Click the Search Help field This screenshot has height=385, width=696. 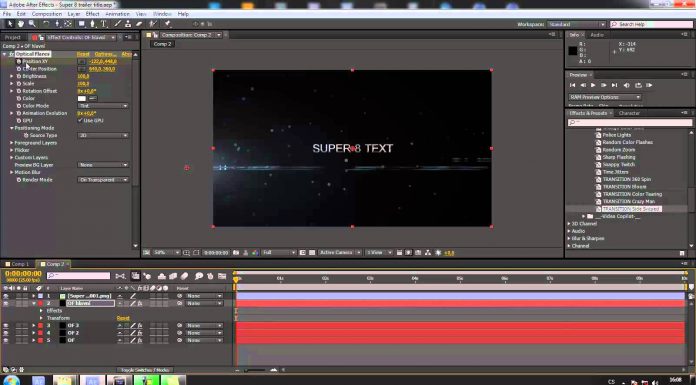[651, 24]
